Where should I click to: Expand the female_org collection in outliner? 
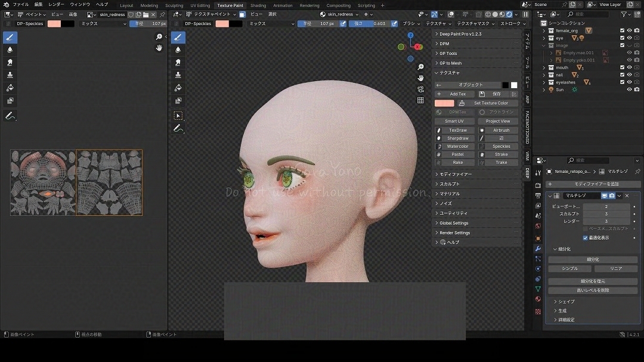tap(544, 30)
